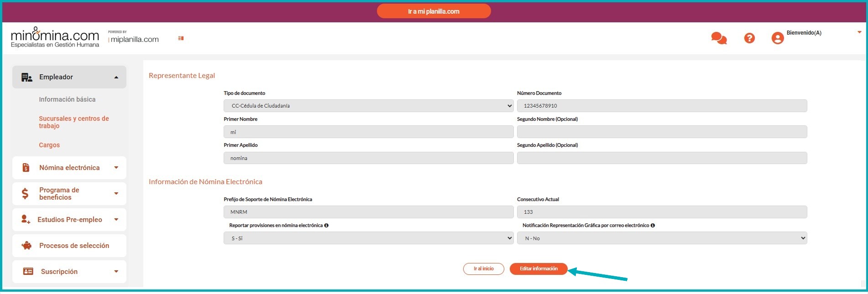This screenshot has width=868, height=294.
Task: Select Información básica in the sidebar
Action: click(67, 99)
